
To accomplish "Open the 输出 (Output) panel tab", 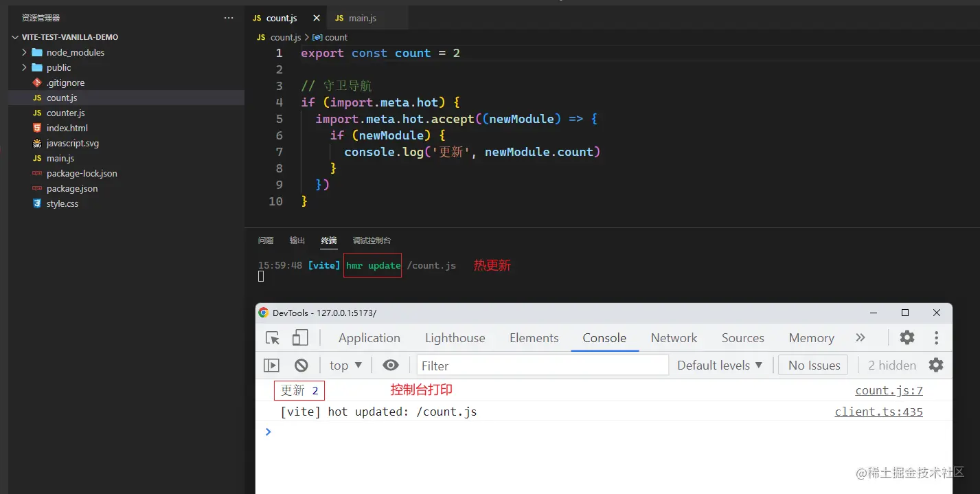I will pyautogui.click(x=297, y=240).
